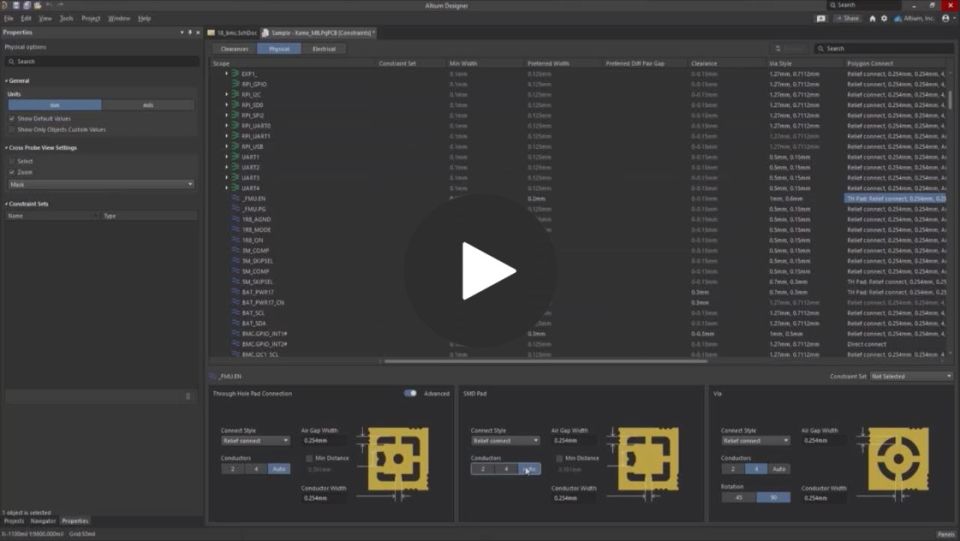Close the Properties panel
This screenshot has height=541, width=960.
198,32
